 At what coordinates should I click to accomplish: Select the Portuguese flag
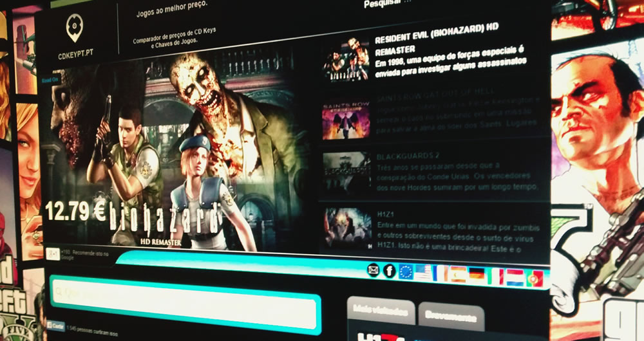click(535, 279)
